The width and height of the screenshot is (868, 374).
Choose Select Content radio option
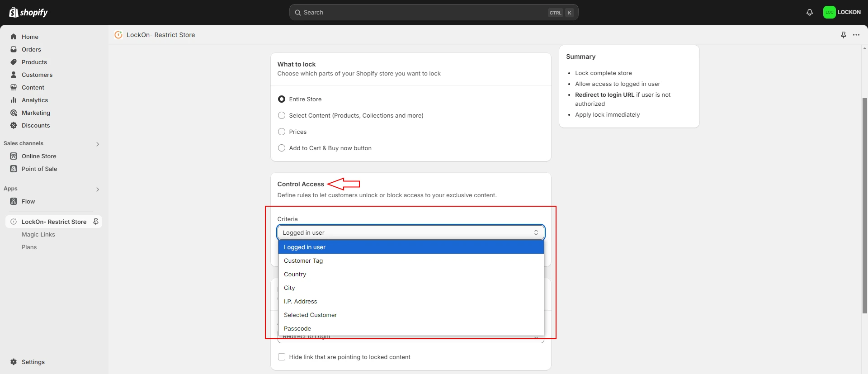282,115
